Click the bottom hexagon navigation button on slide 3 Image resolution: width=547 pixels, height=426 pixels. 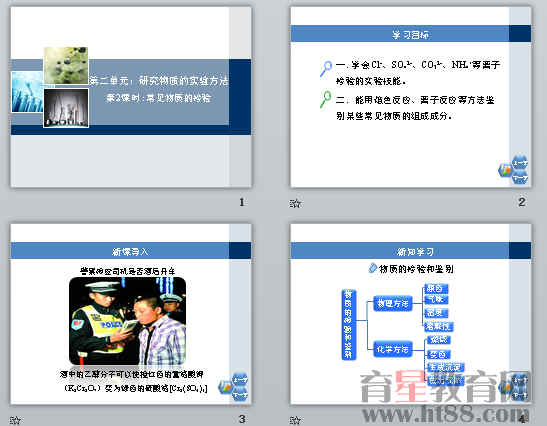click(240, 395)
